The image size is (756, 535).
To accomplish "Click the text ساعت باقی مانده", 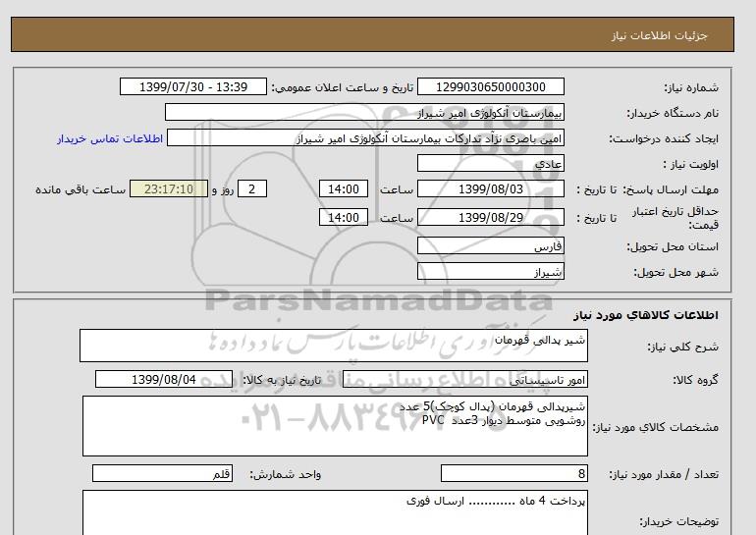I will point(81,189).
